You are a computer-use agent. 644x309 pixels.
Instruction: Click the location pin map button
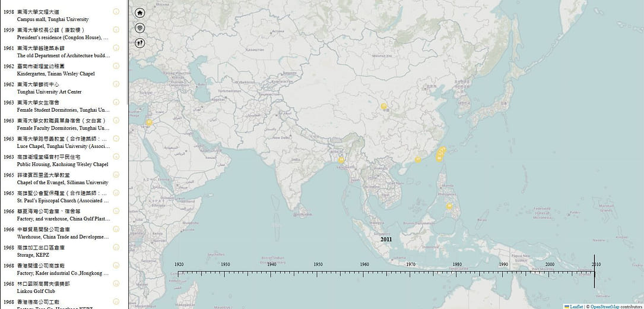140,28
